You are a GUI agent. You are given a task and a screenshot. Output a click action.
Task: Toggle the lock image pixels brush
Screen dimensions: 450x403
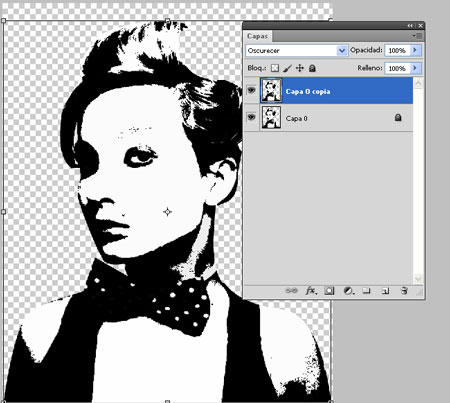(287, 68)
